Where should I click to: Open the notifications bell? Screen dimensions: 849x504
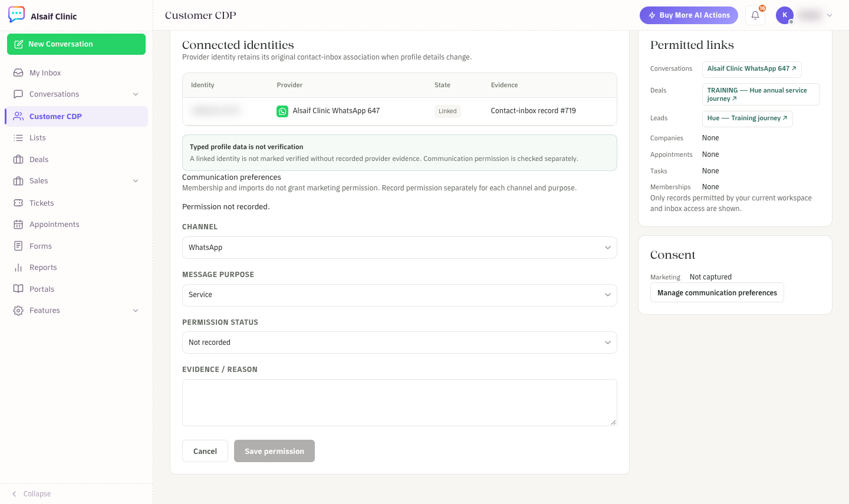755,15
